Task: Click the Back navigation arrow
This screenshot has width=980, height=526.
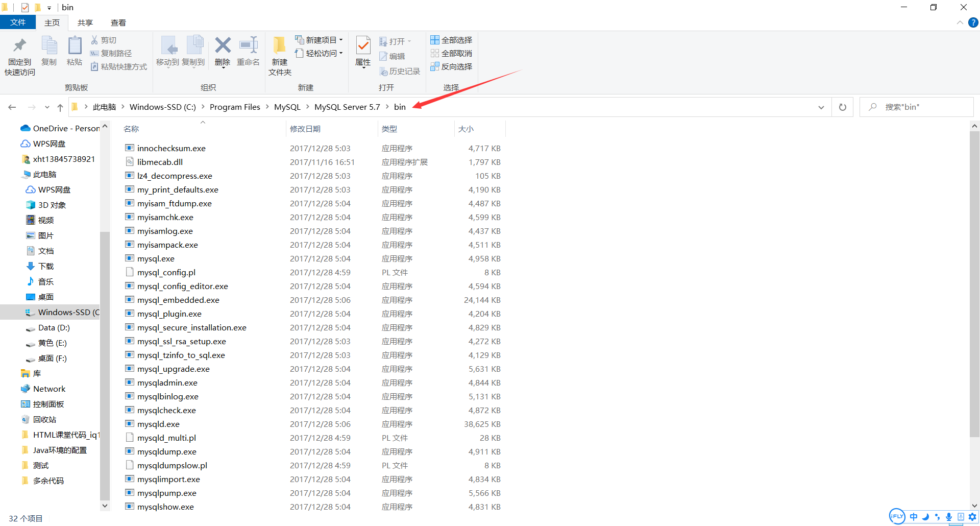Action: (x=12, y=107)
